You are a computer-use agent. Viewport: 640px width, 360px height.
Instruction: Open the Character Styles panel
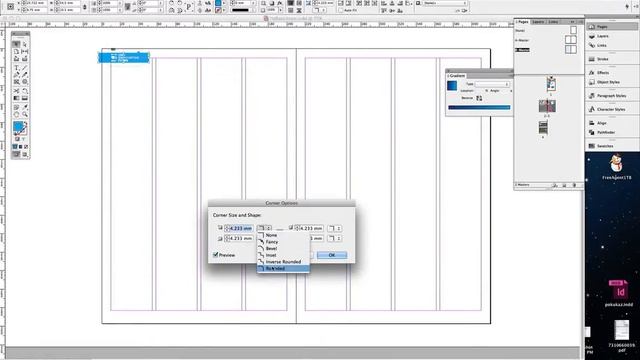[612, 109]
